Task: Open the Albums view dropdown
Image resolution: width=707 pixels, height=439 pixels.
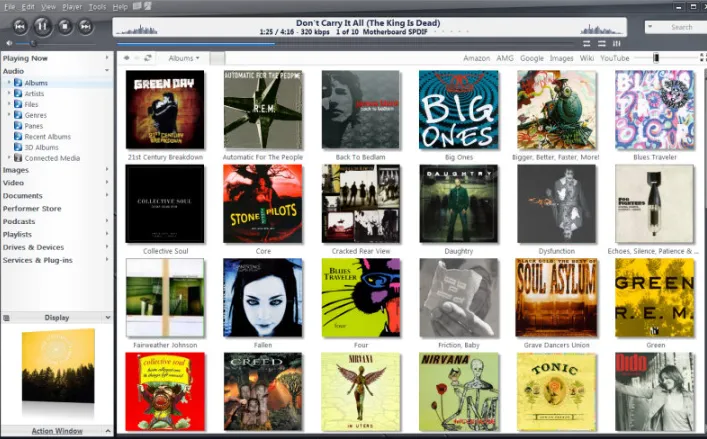Action: (x=184, y=58)
